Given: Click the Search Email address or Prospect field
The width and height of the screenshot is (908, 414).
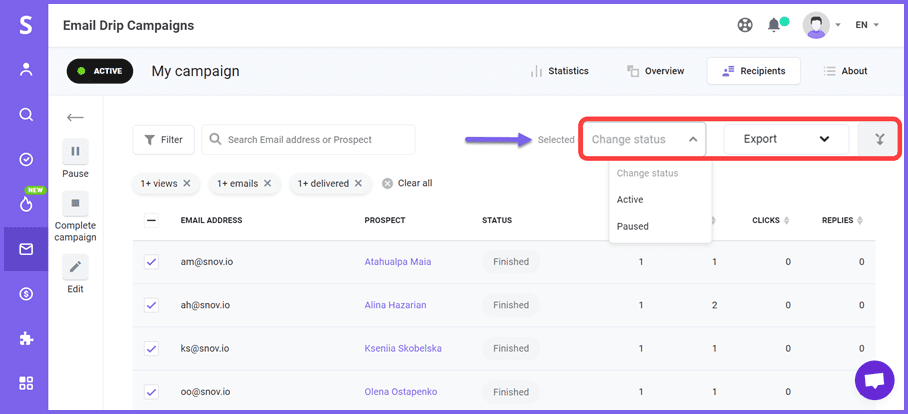Looking at the screenshot, I should click(315, 140).
